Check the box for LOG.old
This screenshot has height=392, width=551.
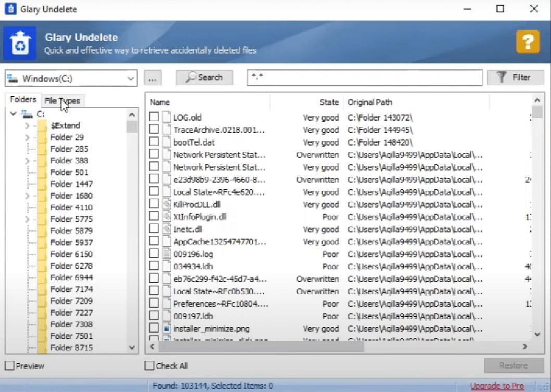[153, 117]
